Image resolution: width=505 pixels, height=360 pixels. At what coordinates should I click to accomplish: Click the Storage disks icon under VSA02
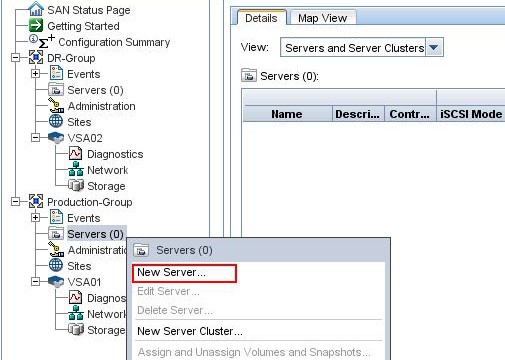click(x=76, y=185)
